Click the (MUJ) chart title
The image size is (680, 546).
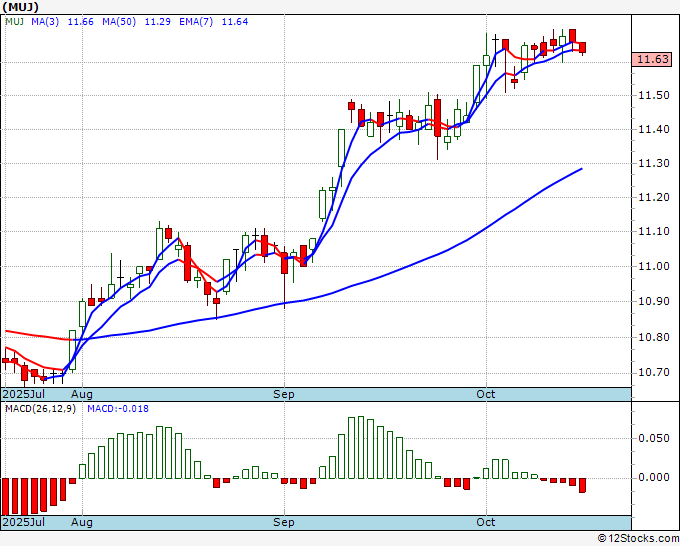20,7
